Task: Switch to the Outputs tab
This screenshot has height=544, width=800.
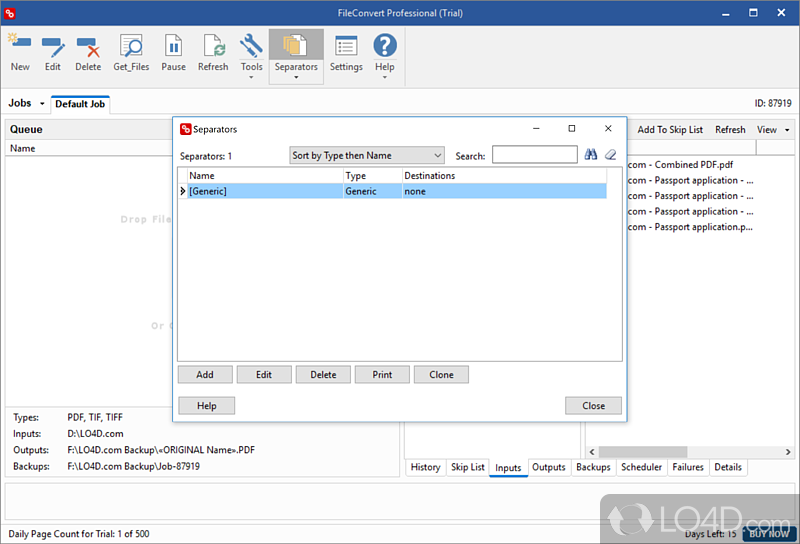Action: point(548,467)
